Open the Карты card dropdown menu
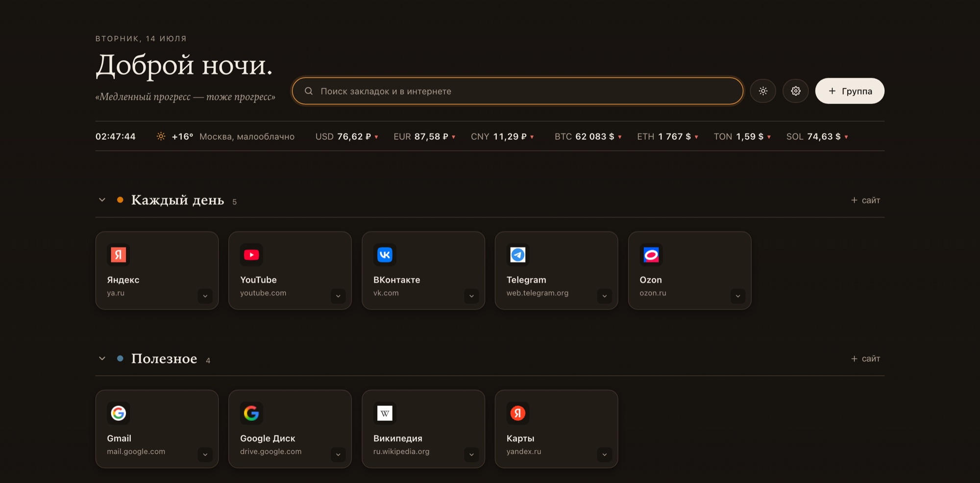Viewport: 980px width, 483px height. [605, 455]
